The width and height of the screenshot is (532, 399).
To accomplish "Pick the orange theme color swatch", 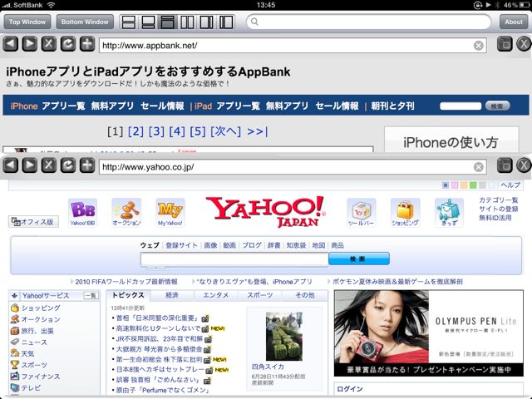I will click(464, 185).
